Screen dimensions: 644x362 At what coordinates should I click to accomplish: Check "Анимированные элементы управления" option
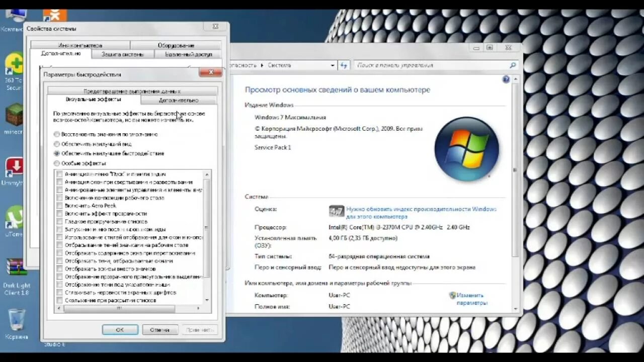coord(59,190)
